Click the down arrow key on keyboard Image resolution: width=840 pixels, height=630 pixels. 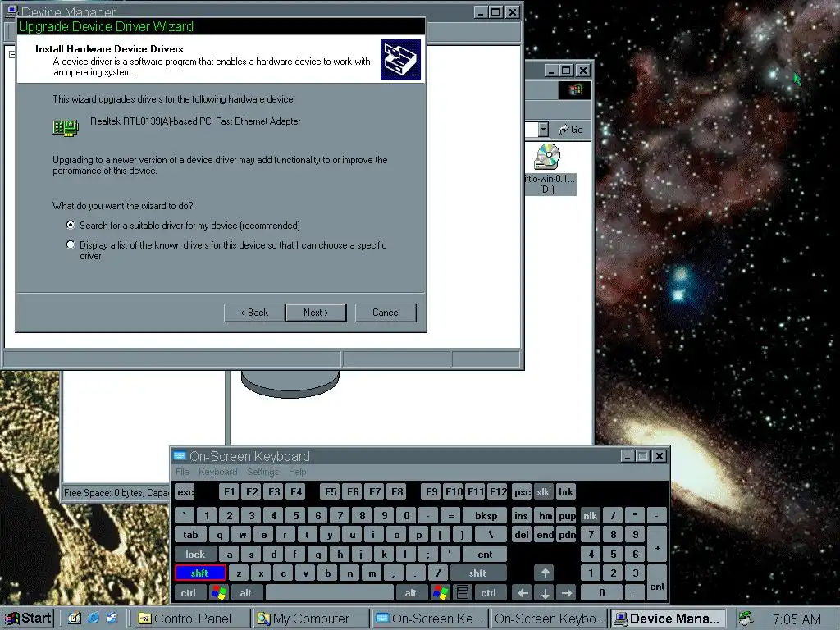pyautogui.click(x=545, y=592)
